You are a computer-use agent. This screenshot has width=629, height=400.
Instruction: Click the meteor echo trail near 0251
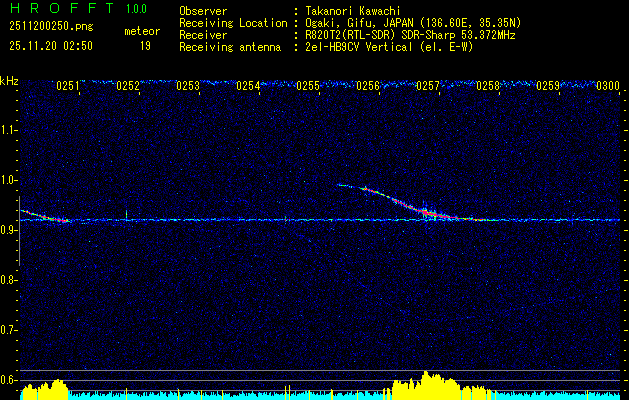(x=45, y=216)
